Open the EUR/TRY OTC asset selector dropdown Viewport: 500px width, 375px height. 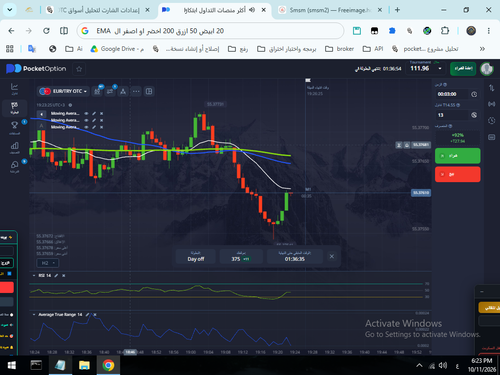tap(63, 91)
